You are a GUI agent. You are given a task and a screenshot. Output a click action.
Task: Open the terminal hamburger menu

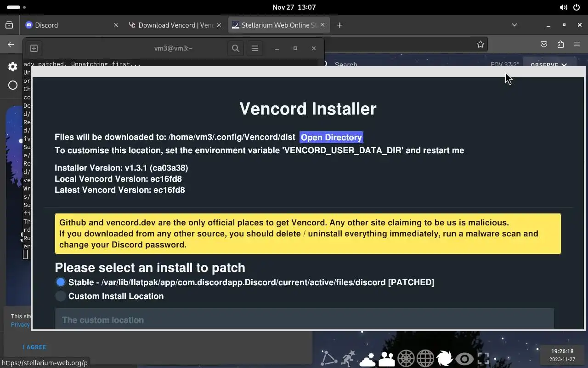tap(255, 48)
